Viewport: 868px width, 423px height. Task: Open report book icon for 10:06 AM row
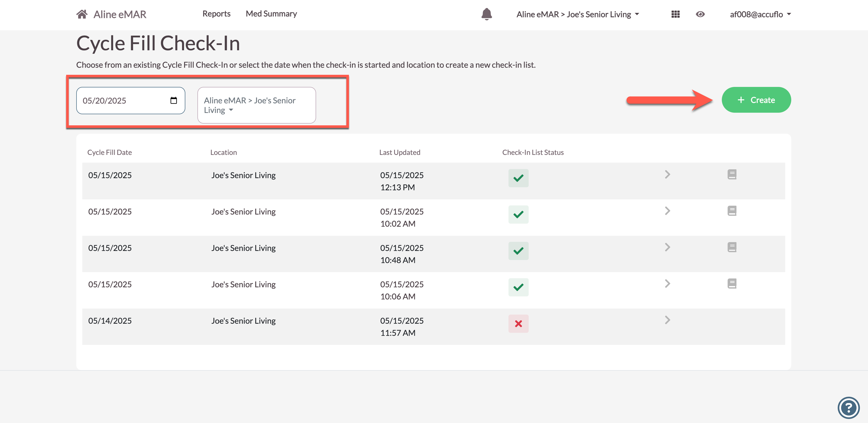coord(731,284)
